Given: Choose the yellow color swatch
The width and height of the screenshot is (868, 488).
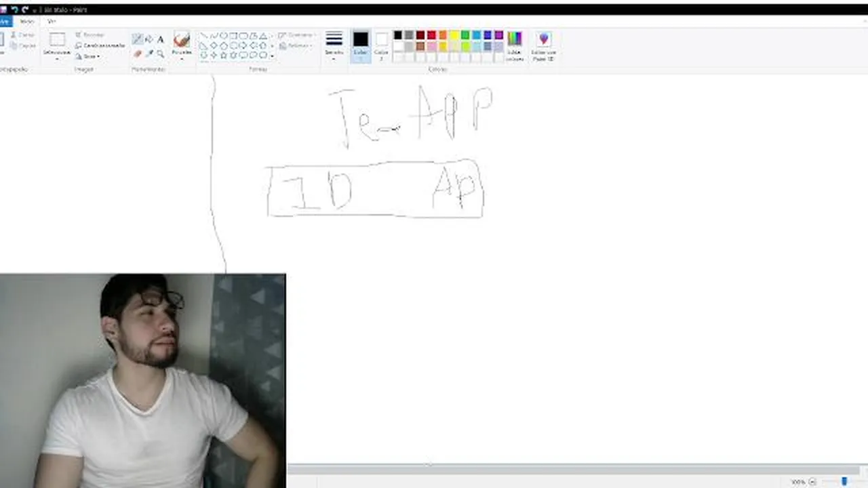Looking at the screenshot, I should pos(454,35).
